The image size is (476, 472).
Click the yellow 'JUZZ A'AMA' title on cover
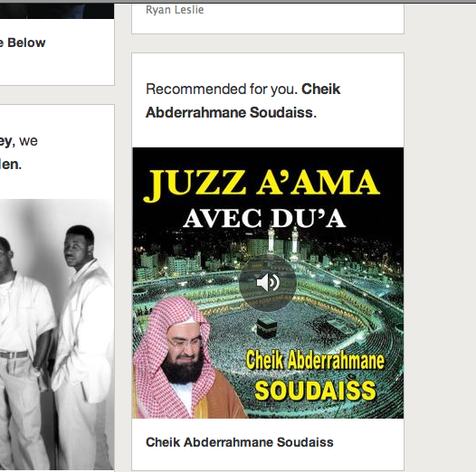click(x=262, y=184)
